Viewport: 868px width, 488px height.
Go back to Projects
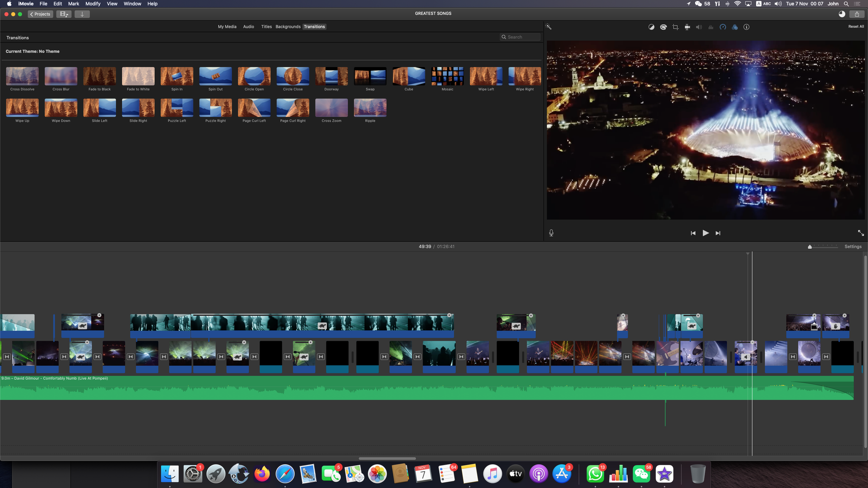40,14
